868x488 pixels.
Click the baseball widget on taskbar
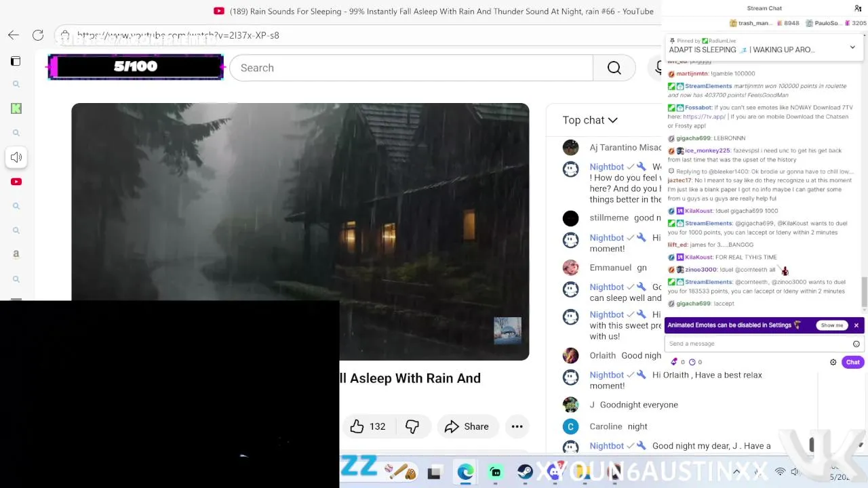click(400, 471)
